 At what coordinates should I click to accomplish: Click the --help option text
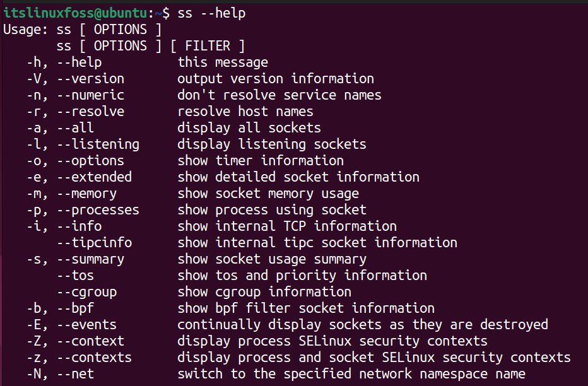[79, 62]
